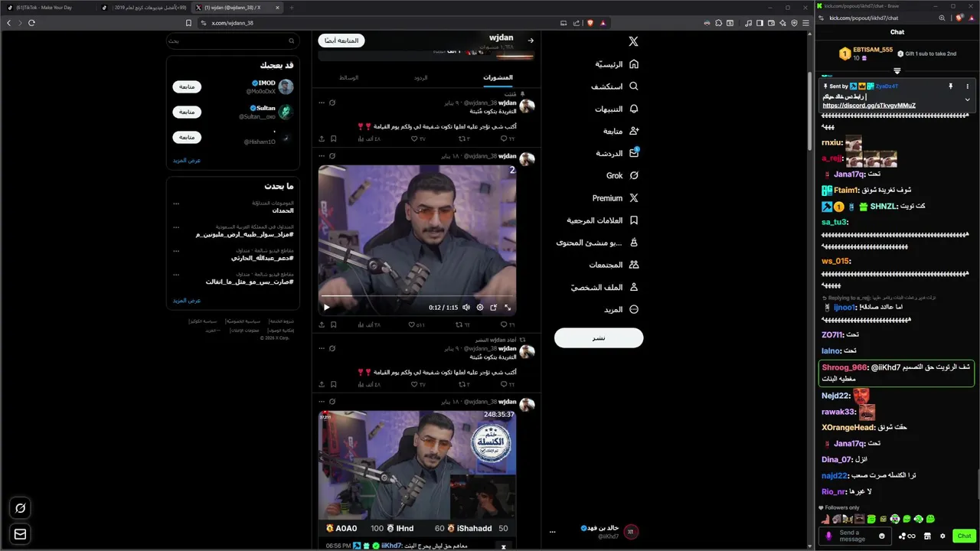Expand the Kick gift leaderboard chevron

[x=897, y=70]
